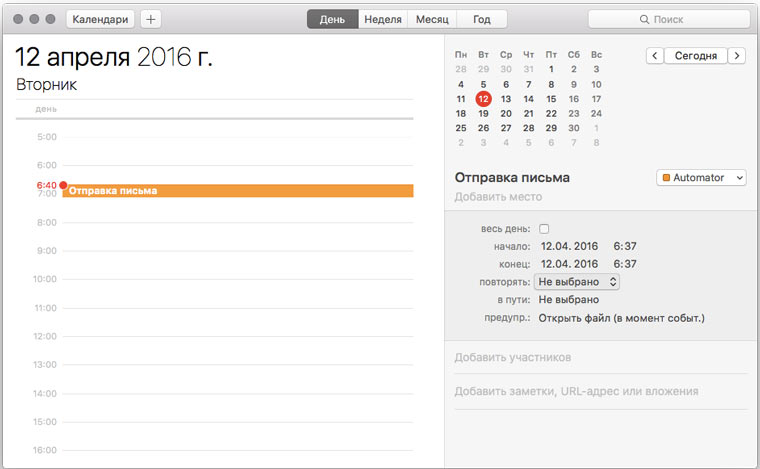Click the red current time marker dot
This screenshot has height=469, width=760.
[x=63, y=185]
